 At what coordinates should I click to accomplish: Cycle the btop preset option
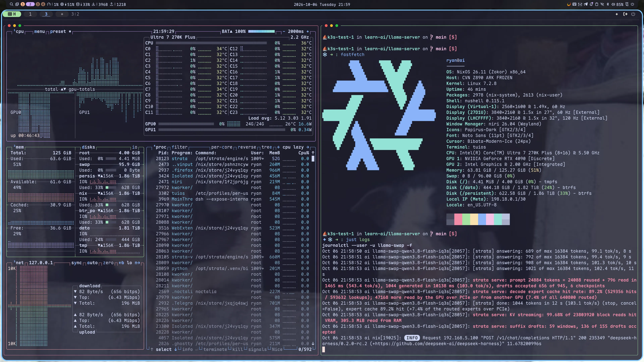tap(58, 32)
